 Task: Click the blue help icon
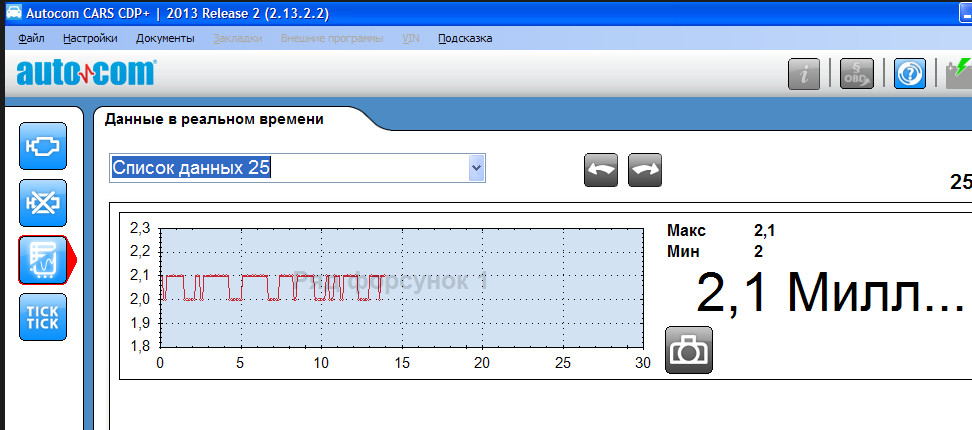909,74
